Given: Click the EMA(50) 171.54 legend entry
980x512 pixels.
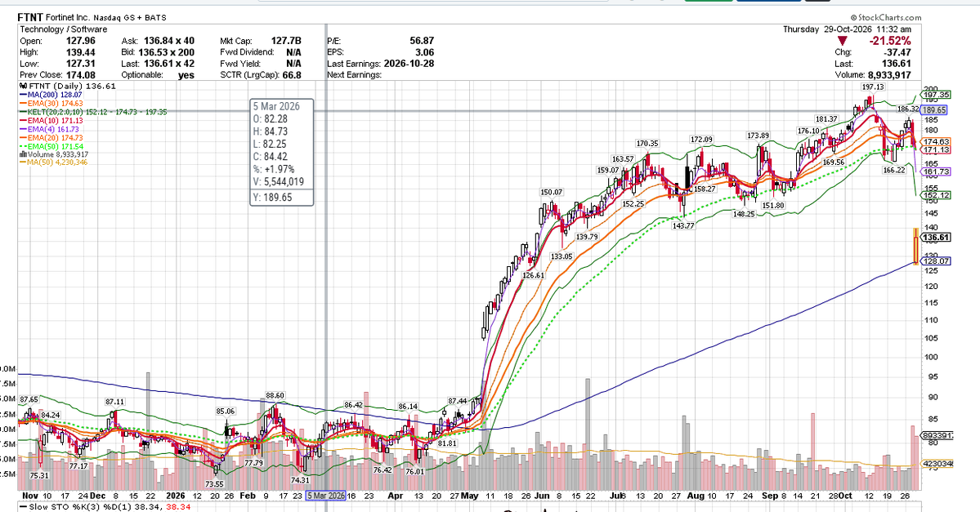Looking at the screenshot, I should coord(51,146).
